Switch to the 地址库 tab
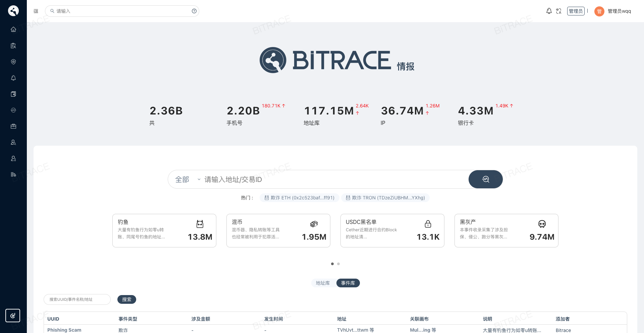The height and width of the screenshot is (333, 644). [x=323, y=283]
